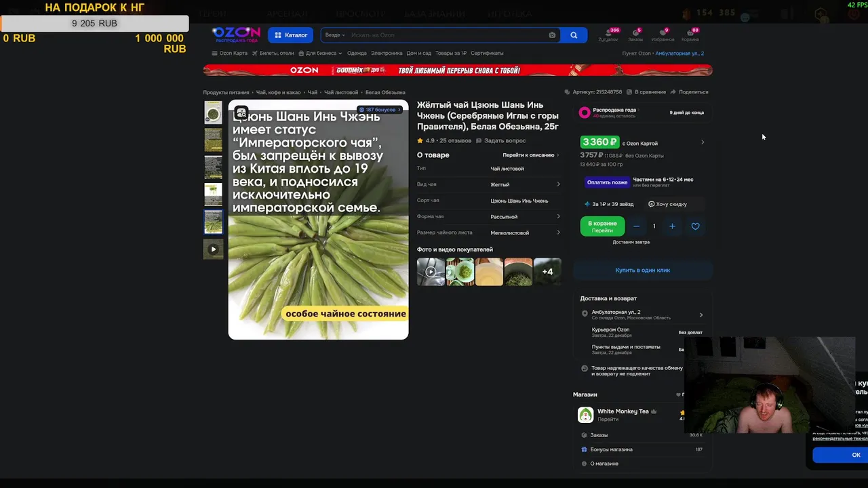Open the Заказы orders icon
The width and height of the screenshot is (868, 488).
pyautogui.click(x=635, y=35)
